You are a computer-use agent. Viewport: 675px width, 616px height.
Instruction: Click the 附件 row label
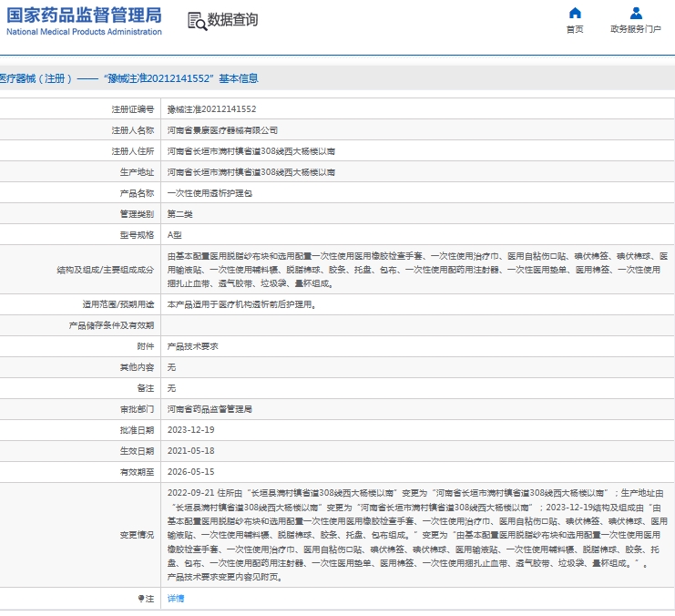coord(146,346)
